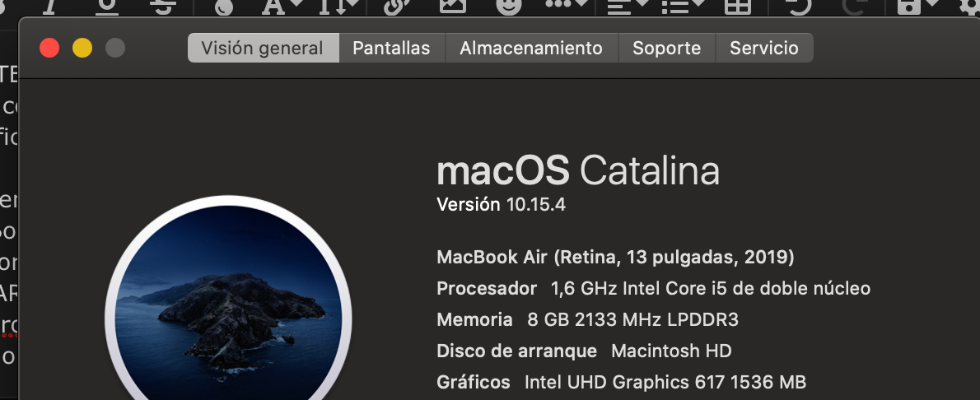Toggle italic in the editor toolbar behind
Image resolution: width=980 pixels, height=400 pixels.
[53, 7]
